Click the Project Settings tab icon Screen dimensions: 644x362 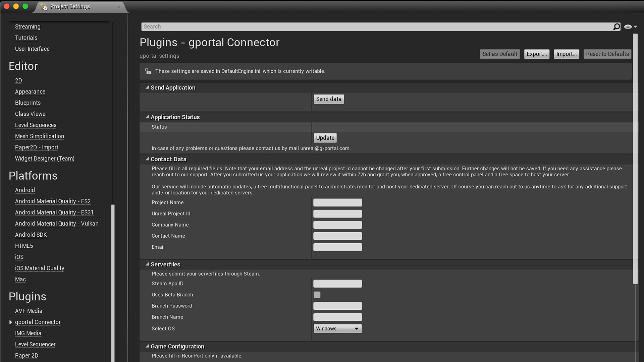pyautogui.click(x=44, y=7)
